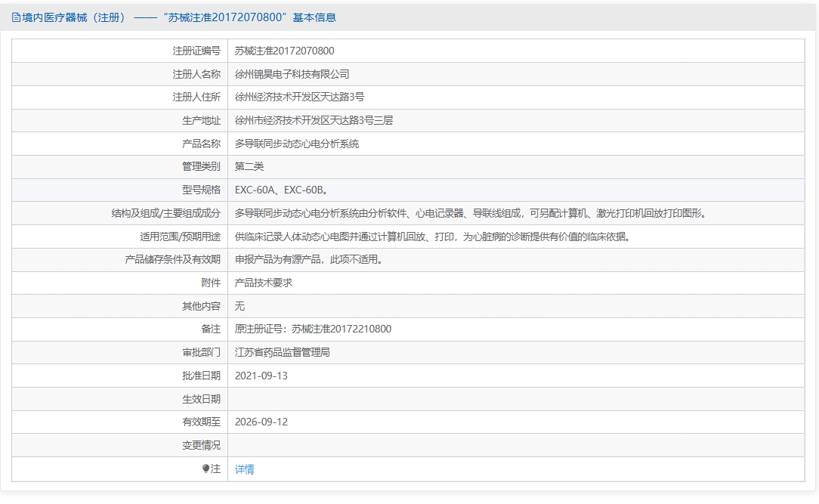Click the value 产品技术要求
This screenshot has width=819, height=504.
tap(263, 283)
